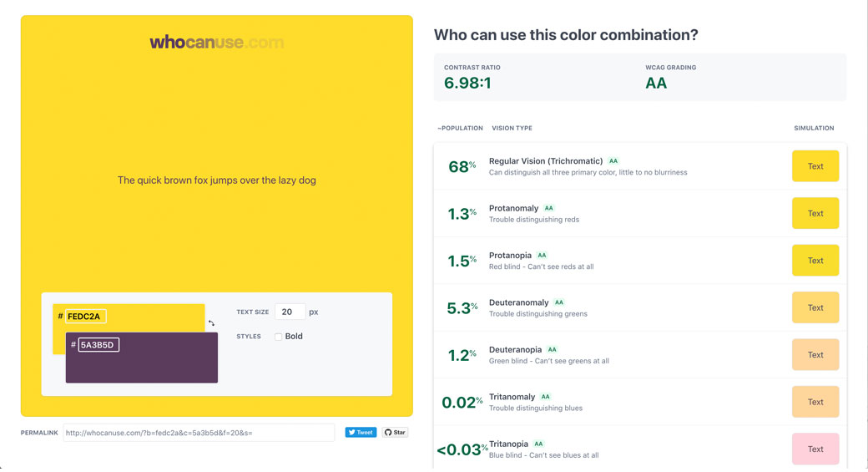
Task: Click the AA badge beside Deuteranomaly
Action: tap(559, 302)
